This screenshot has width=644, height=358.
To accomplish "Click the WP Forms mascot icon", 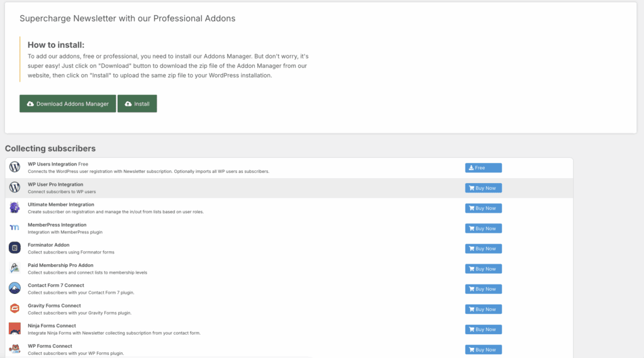I will (x=15, y=349).
